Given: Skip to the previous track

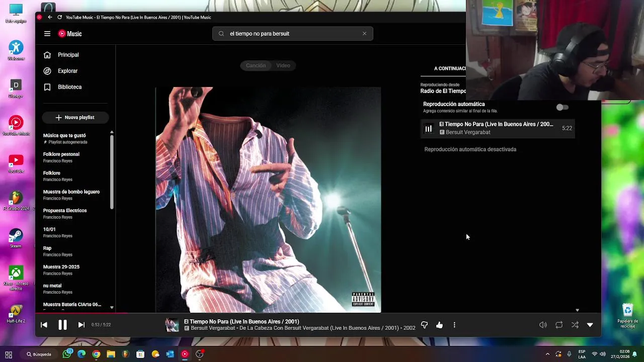Looking at the screenshot, I should pyautogui.click(x=44, y=325).
